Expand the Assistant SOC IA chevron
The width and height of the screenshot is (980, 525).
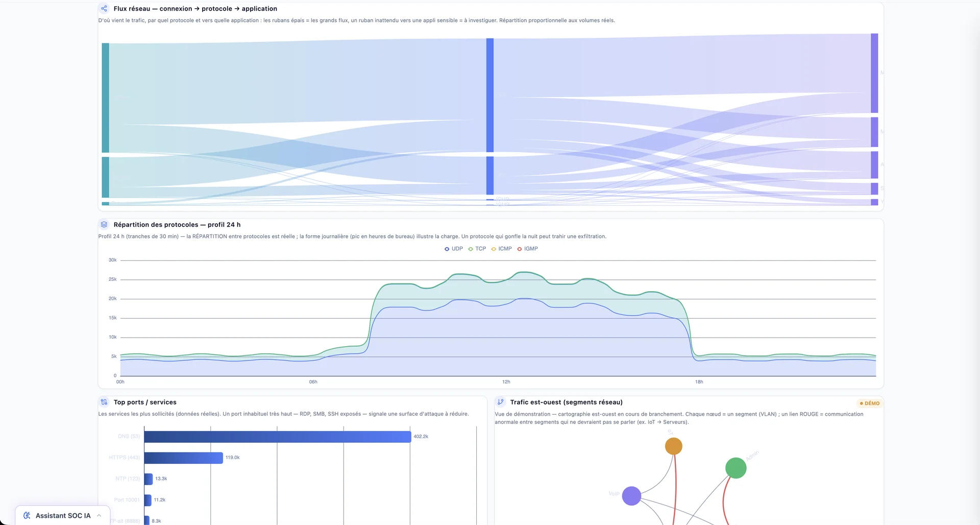99,516
